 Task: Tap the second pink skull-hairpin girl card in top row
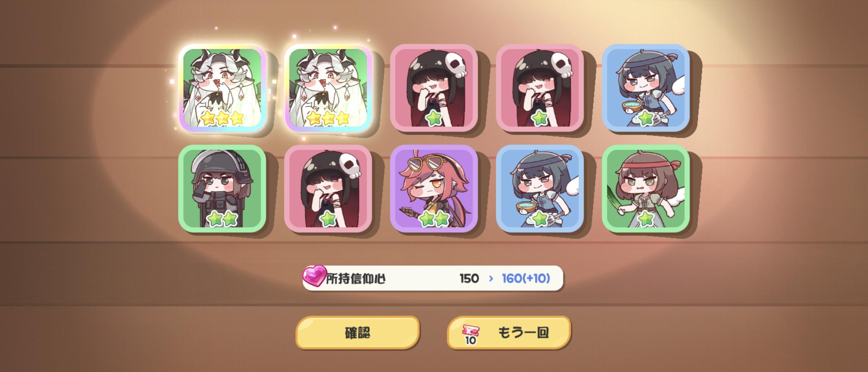540,88
